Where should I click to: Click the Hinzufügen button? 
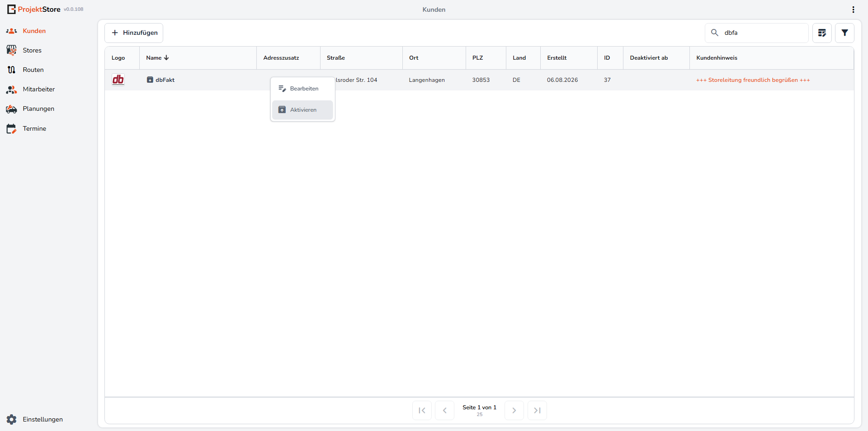pyautogui.click(x=134, y=33)
